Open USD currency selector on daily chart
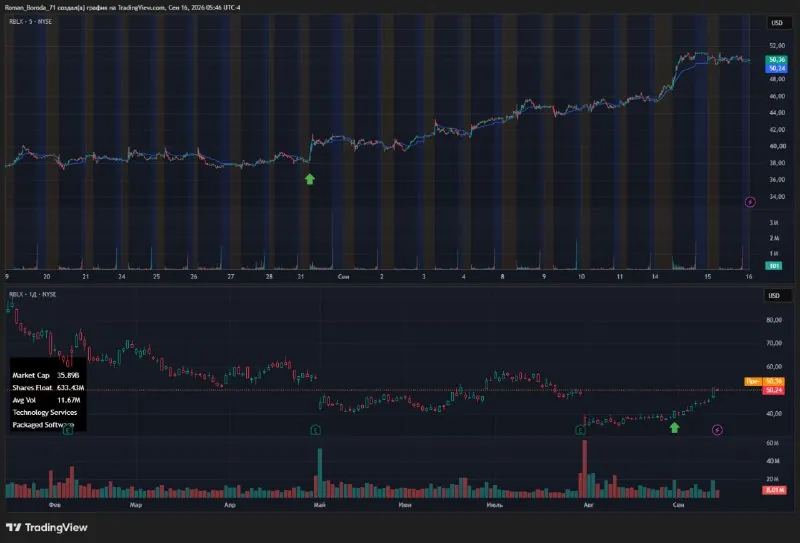800x543 pixels. pos(774,296)
